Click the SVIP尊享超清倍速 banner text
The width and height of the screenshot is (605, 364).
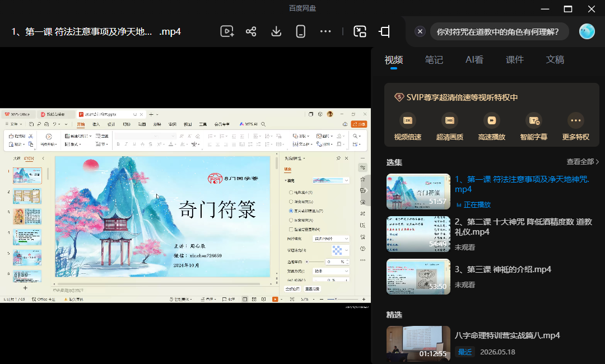click(462, 97)
